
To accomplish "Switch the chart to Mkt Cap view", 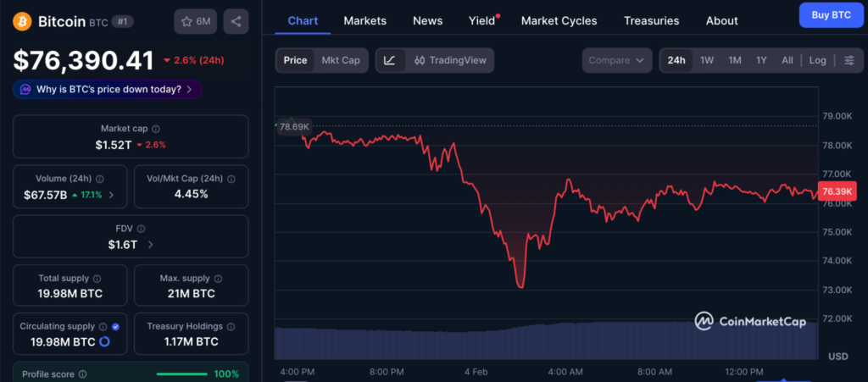I will pos(340,60).
